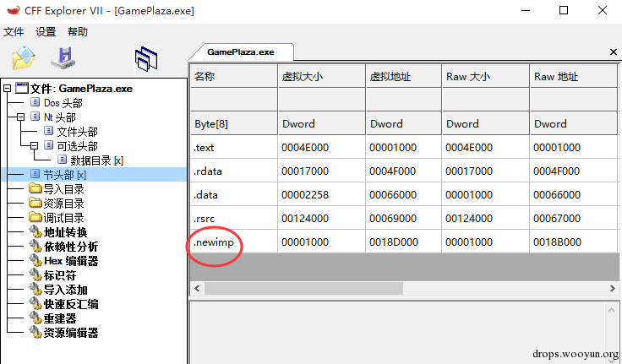Click 标识符 tool icon
This screenshot has height=364, width=622.
tap(35, 274)
